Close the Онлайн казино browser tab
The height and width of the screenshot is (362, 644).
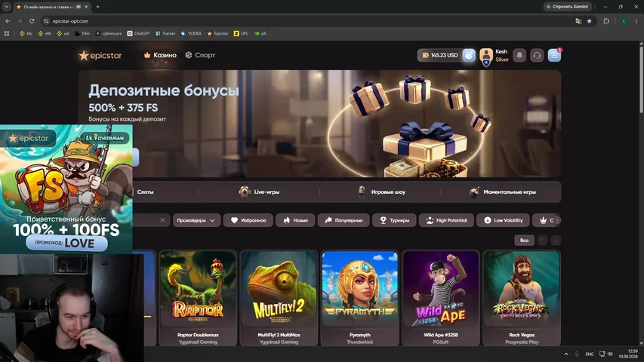tap(86, 7)
